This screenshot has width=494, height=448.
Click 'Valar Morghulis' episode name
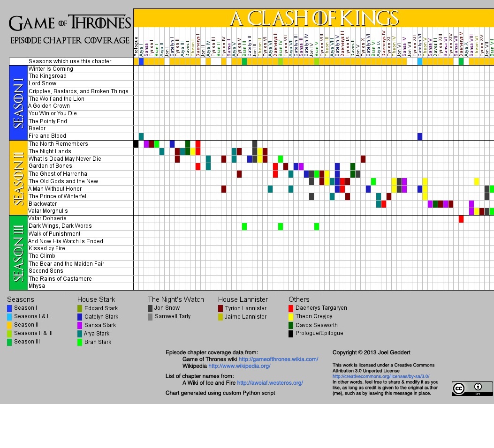pos(48,211)
